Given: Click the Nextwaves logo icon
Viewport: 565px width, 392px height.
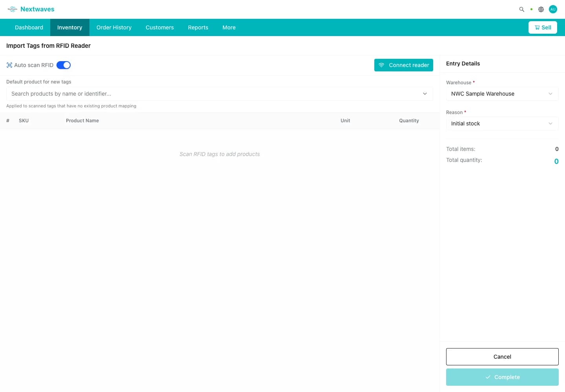Looking at the screenshot, I should click(13, 9).
